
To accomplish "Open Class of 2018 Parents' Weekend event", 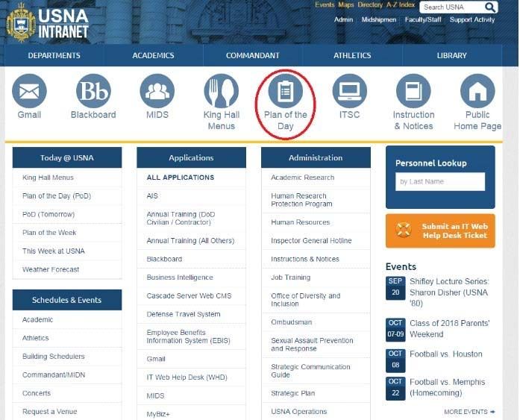I will coord(449,329).
